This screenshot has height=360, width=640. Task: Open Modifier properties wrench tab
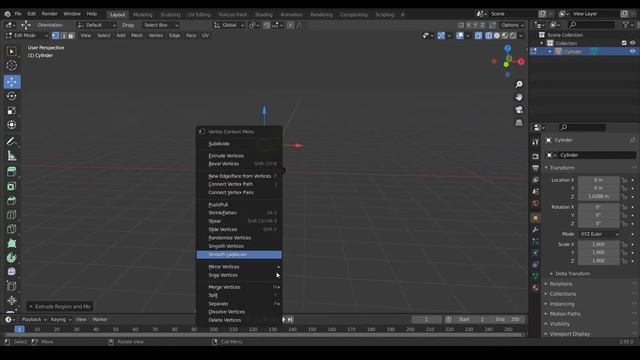(536, 229)
